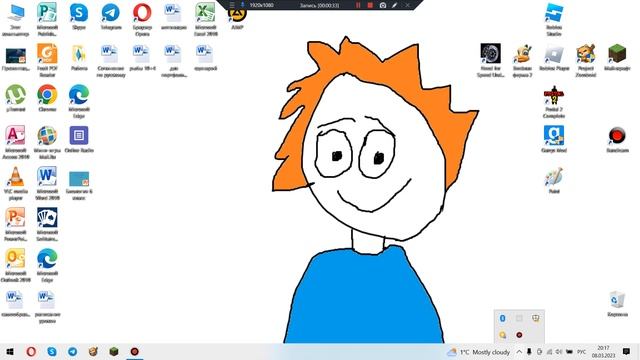Open the clock and date flyout
Image resolution: width=640 pixels, height=360 pixels.
tap(603, 352)
